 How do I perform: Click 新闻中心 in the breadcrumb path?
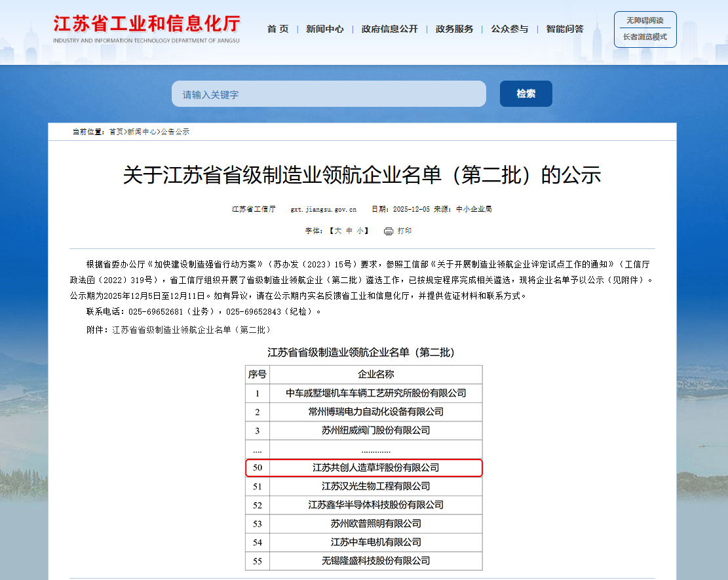(x=142, y=132)
